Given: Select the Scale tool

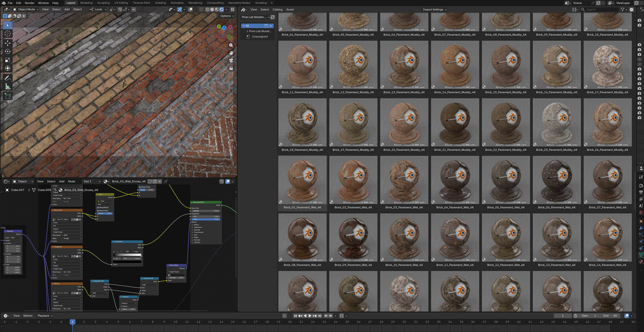Looking at the screenshot, I should (7, 60).
